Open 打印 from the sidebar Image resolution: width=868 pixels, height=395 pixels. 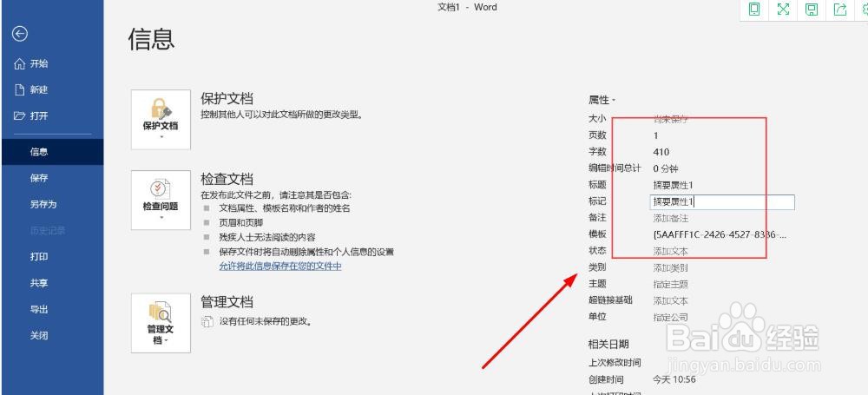tap(39, 256)
